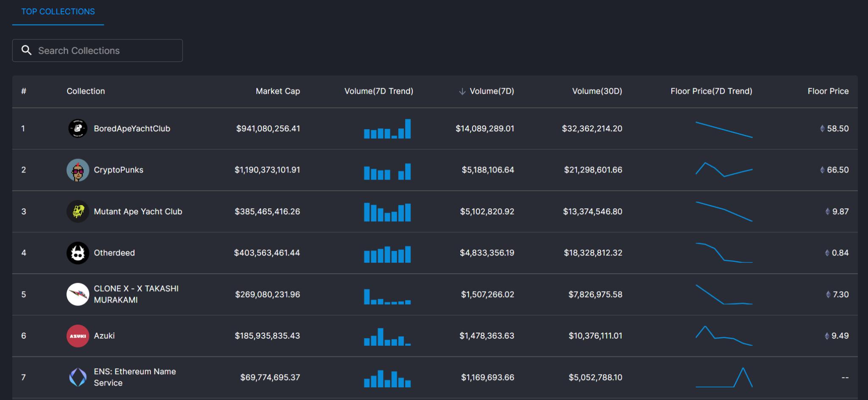Select the TOP COLLECTIONS tab

point(58,12)
